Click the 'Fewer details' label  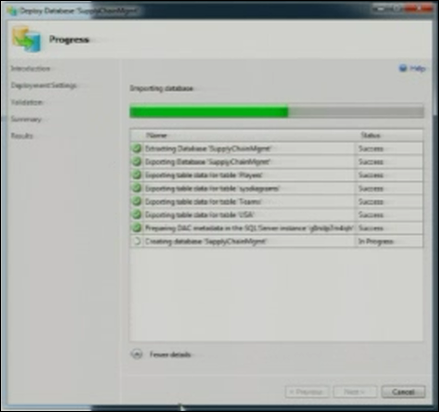click(170, 354)
